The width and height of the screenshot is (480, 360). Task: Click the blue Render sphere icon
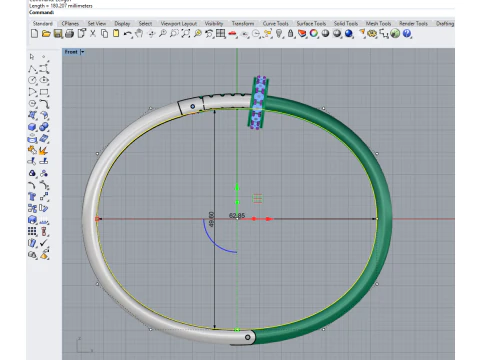(349, 33)
